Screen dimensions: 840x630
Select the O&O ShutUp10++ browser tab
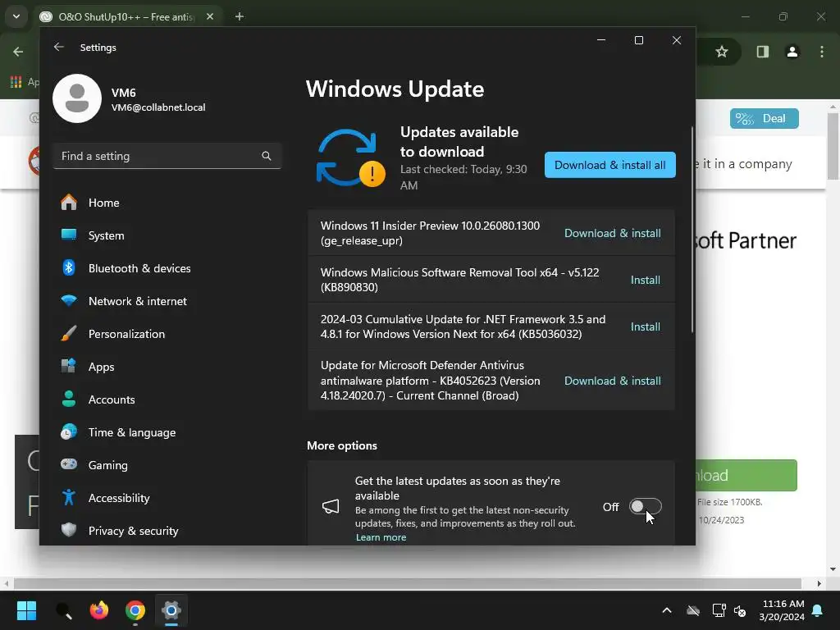(127, 16)
